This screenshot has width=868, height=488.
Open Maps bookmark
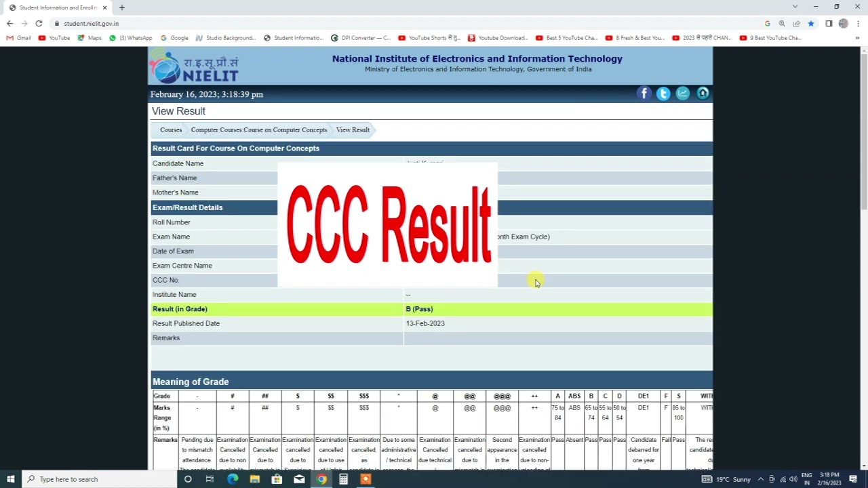click(x=90, y=38)
